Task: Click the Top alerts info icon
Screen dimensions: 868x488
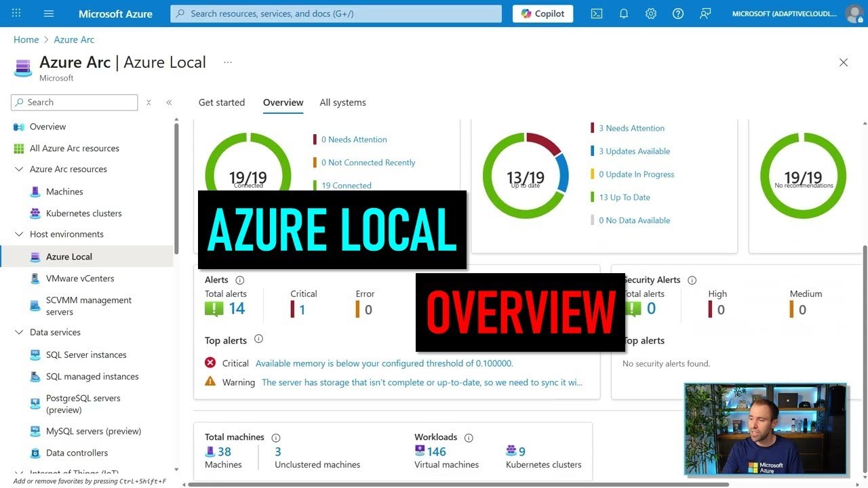Action: tap(258, 340)
